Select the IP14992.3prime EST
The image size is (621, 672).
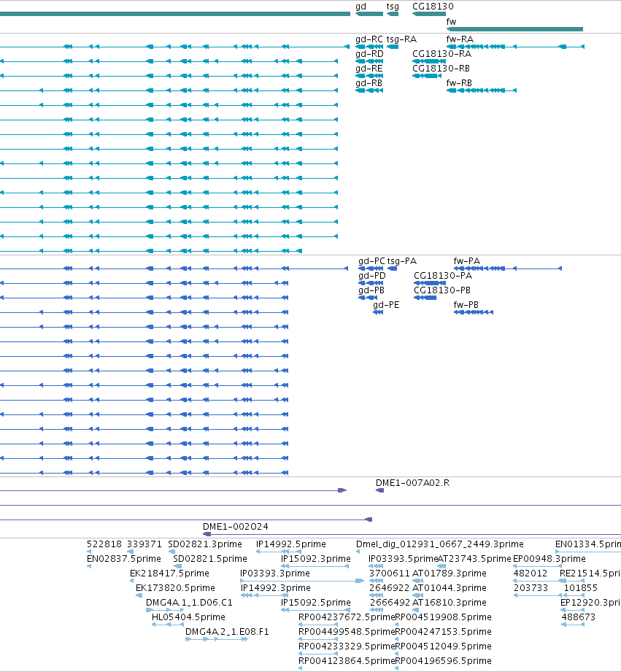[x=264, y=595]
